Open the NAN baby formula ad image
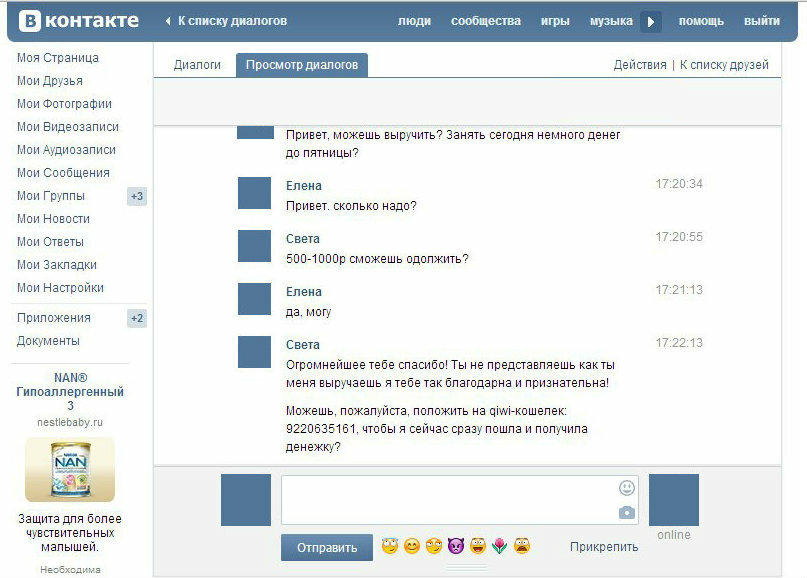 coord(70,469)
